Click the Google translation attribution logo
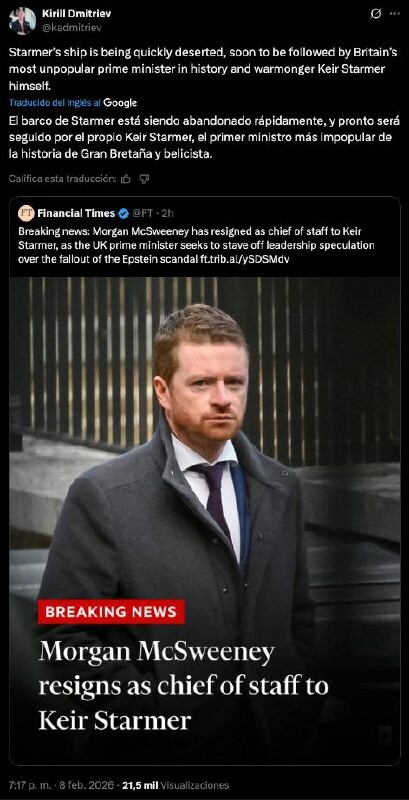Screen dimensions: 409x800 (120, 103)
